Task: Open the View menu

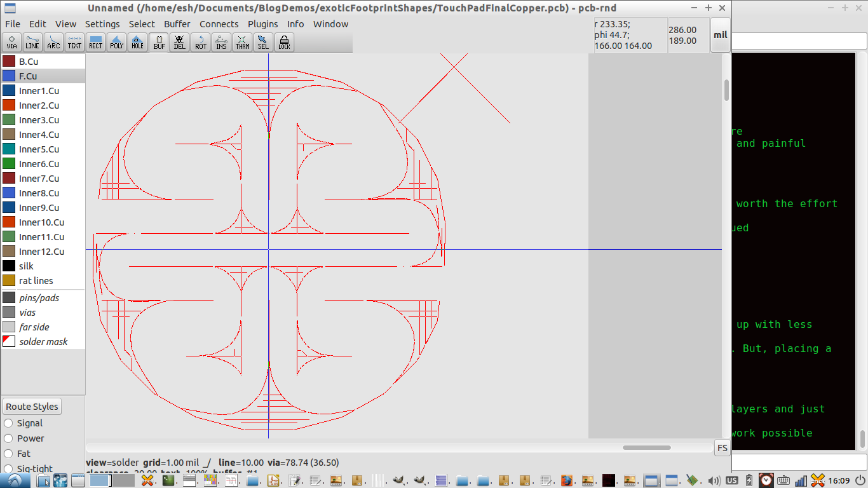Action: [65, 24]
